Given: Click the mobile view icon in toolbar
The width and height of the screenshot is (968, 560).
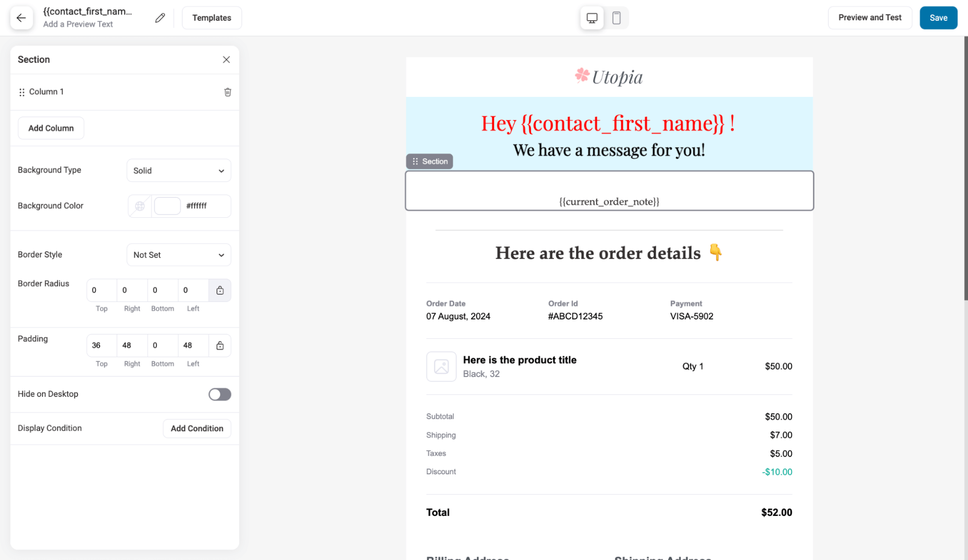Looking at the screenshot, I should (616, 18).
